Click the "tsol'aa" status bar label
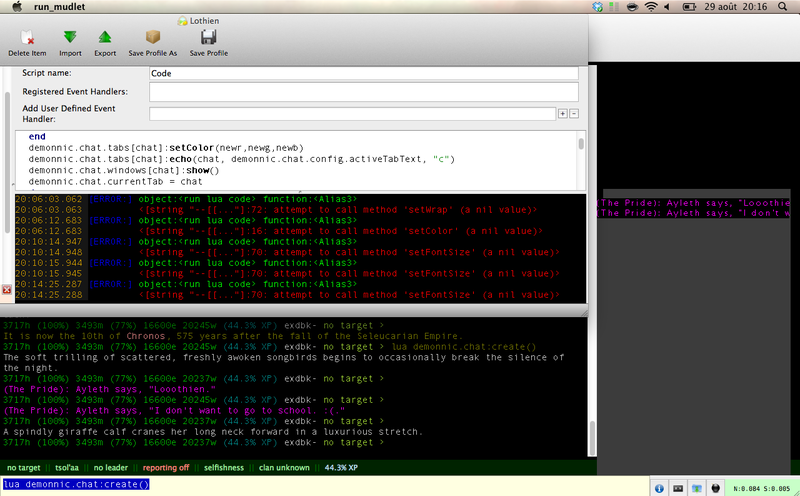The width and height of the screenshot is (800, 496). pyautogui.click(x=67, y=467)
